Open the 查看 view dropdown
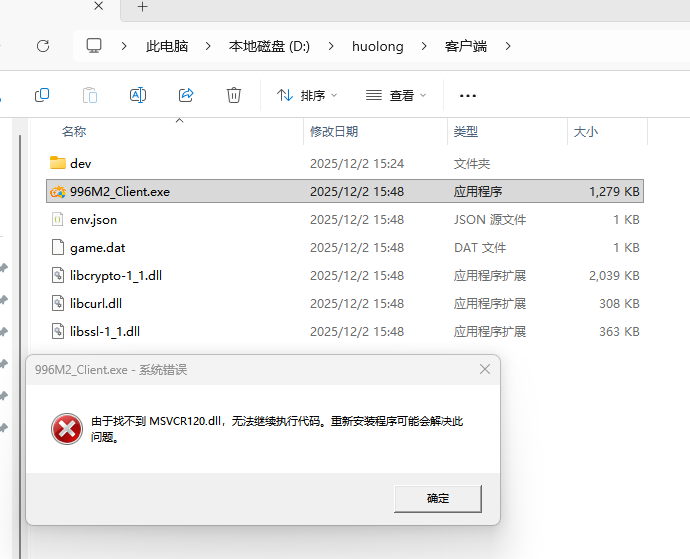Screen dimensions: 690x559 click(x=396, y=95)
